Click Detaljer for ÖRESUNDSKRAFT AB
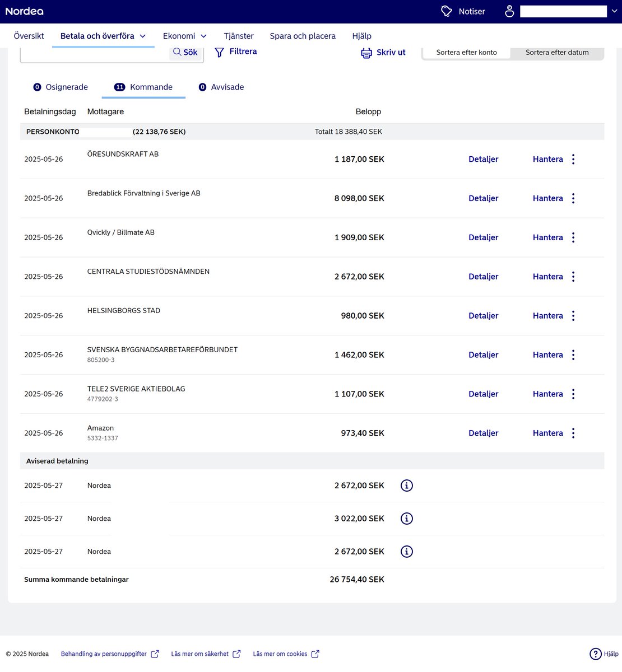622x672 pixels. coord(483,159)
